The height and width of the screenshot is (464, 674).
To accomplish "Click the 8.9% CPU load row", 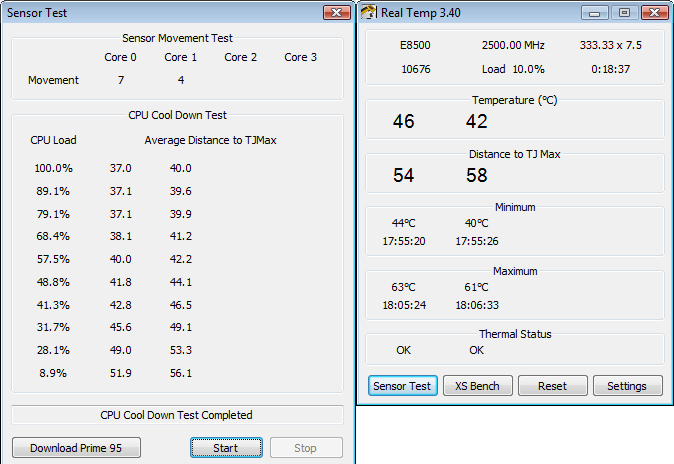I will pyautogui.click(x=115, y=373).
